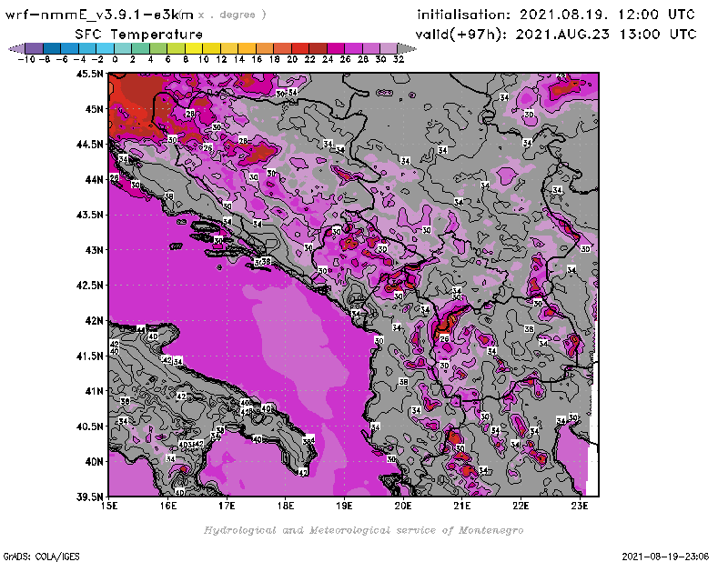The width and height of the screenshot is (728, 562).
Task: Click the 20 label under the legend
Action: (292, 59)
